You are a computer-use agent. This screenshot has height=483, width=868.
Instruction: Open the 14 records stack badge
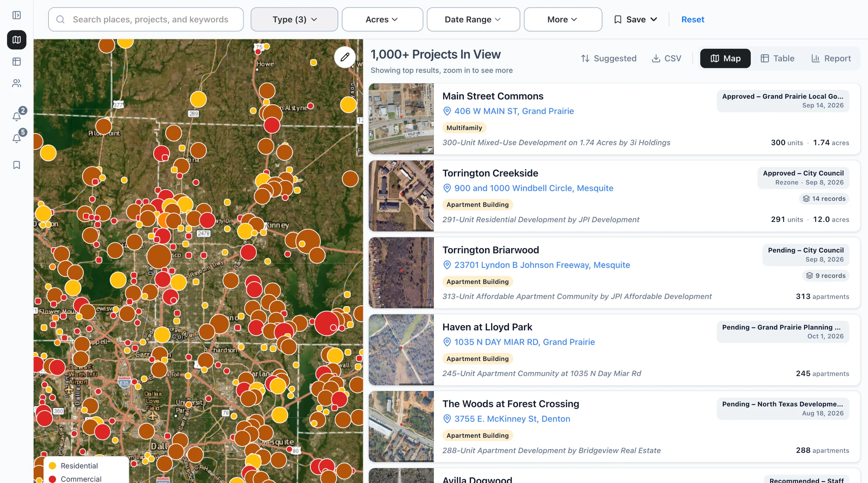(x=824, y=199)
